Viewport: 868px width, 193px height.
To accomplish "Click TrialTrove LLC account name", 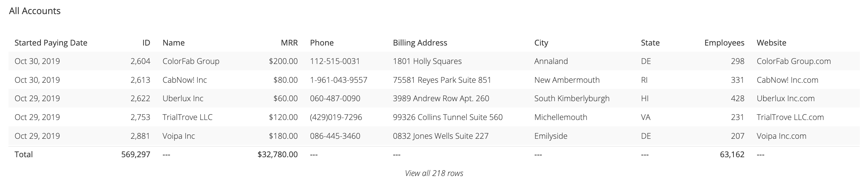I will [x=187, y=117].
